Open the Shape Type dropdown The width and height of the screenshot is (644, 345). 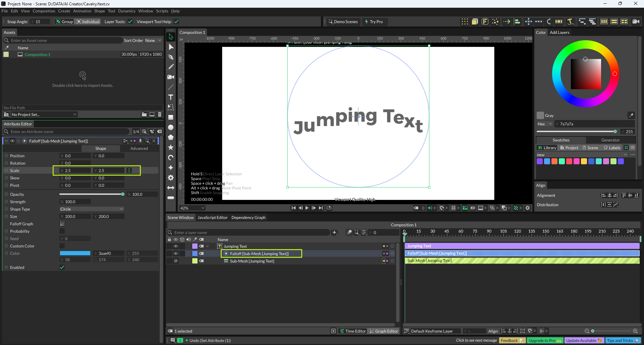tap(92, 209)
